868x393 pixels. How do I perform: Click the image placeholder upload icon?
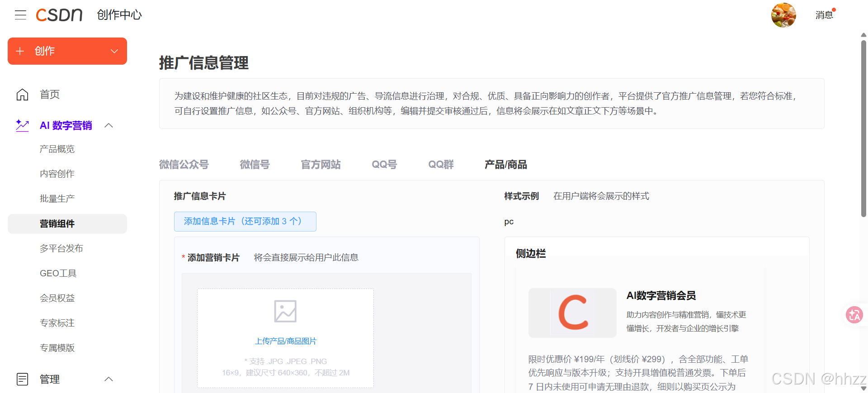[285, 311]
